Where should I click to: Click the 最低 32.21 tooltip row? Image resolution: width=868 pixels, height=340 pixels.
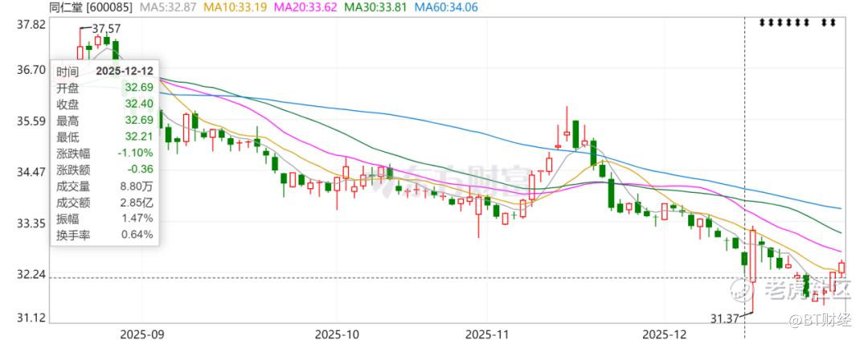104,137
